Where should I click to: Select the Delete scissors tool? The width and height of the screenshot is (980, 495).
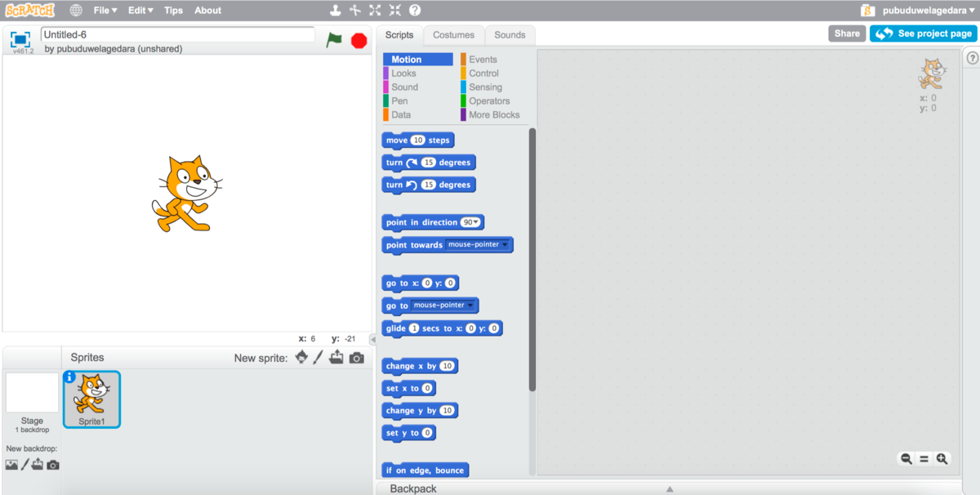pyautogui.click(x=354, y=11)
